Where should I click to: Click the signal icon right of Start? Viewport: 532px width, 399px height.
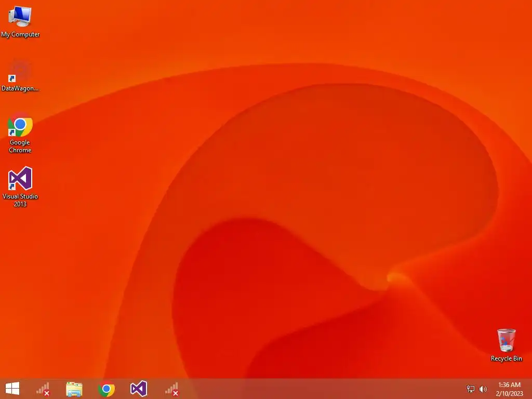tap(43, 389)
